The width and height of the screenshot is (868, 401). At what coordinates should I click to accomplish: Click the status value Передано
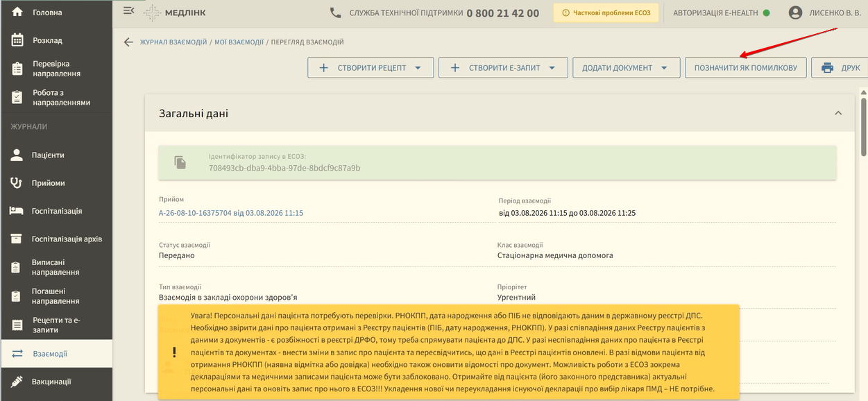click(x=177, y=255)
